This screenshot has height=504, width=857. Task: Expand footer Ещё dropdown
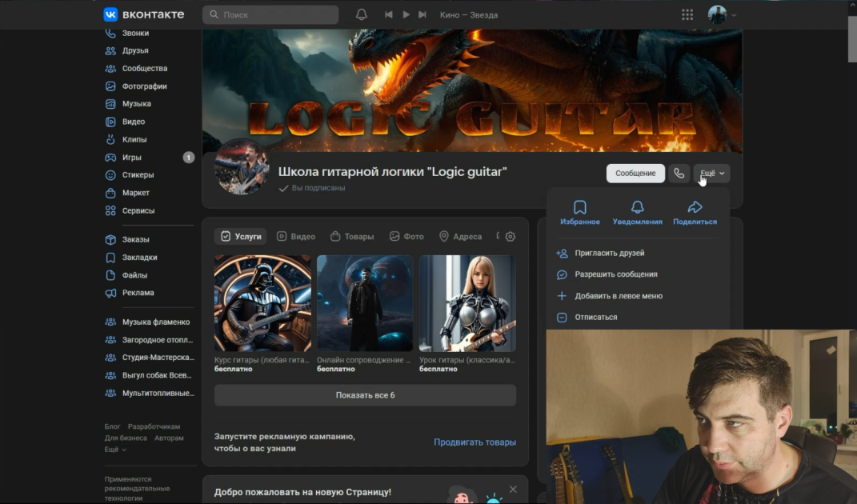point(115,450)
